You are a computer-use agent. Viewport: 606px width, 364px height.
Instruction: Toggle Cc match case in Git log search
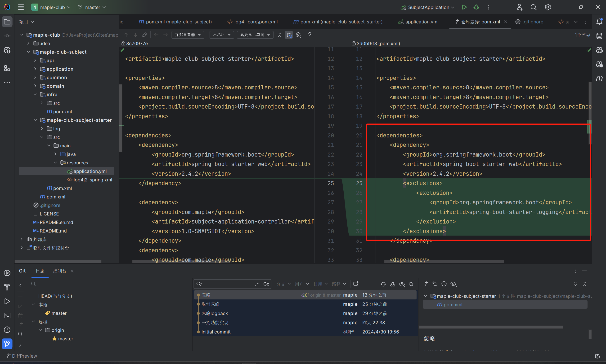tap(266, 284)
